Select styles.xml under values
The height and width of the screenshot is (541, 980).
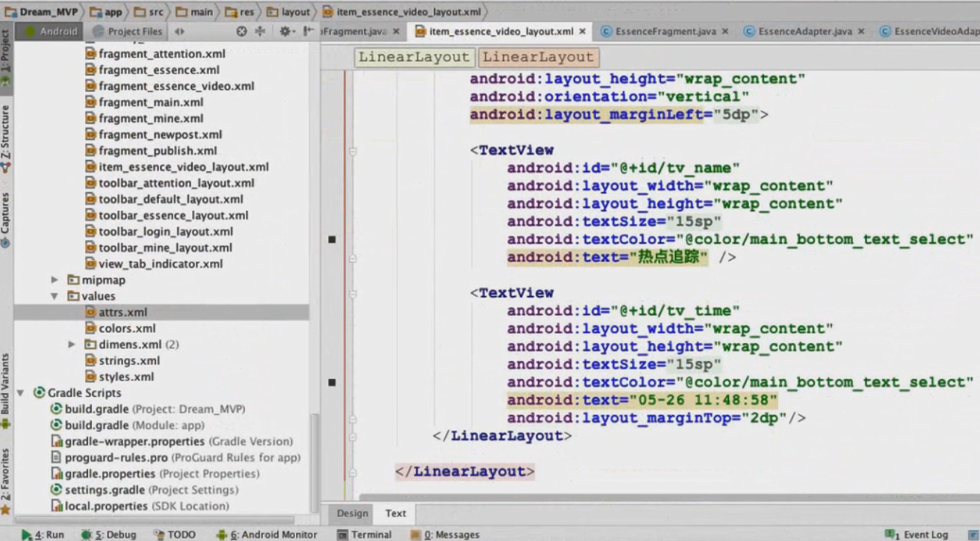click(120, 377)
